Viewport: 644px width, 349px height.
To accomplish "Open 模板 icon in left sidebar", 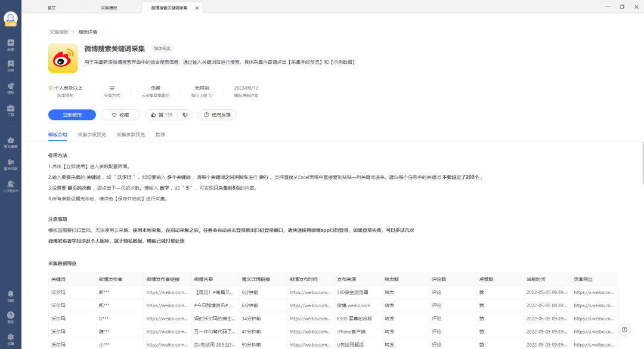I will click(x=10, y=87).
